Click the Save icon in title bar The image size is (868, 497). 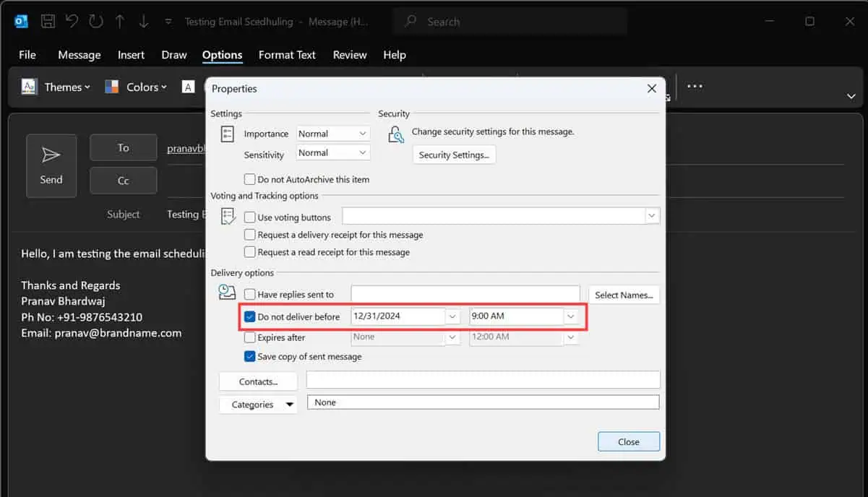(48, 22)
